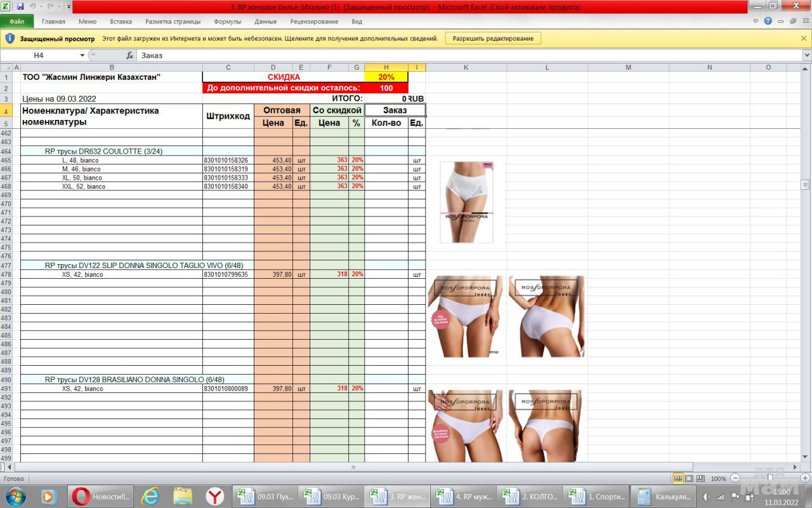Screen dimensions: 812x508
Task: Close the Protected View message bar
Action: click(804, 39)
